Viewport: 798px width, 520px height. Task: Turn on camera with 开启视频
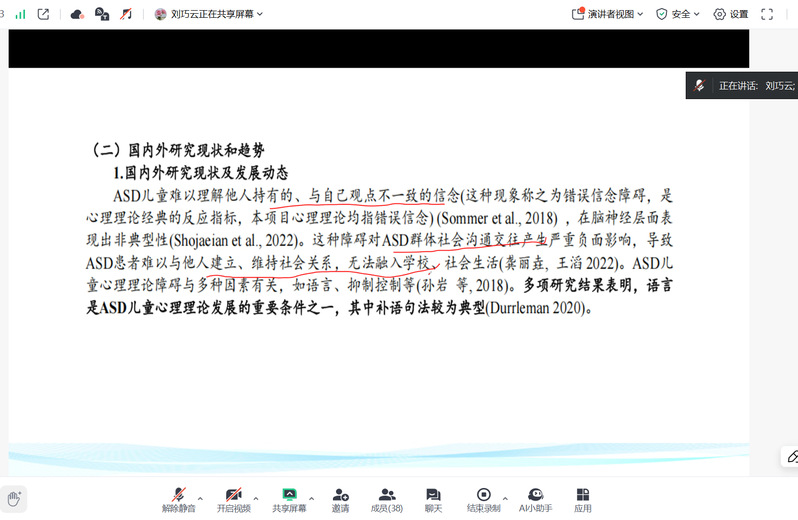click(x=233, y=499)
